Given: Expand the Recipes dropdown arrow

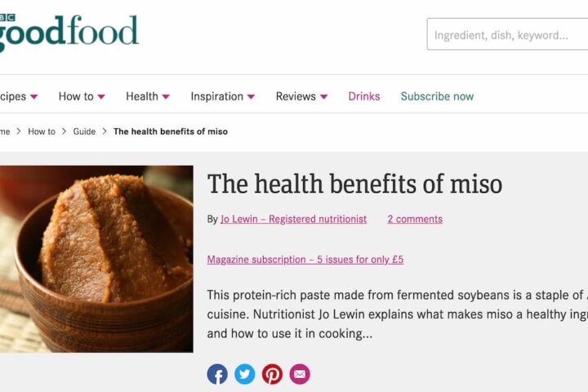Looking at the screenshot, I should click(x=33, y=97).
